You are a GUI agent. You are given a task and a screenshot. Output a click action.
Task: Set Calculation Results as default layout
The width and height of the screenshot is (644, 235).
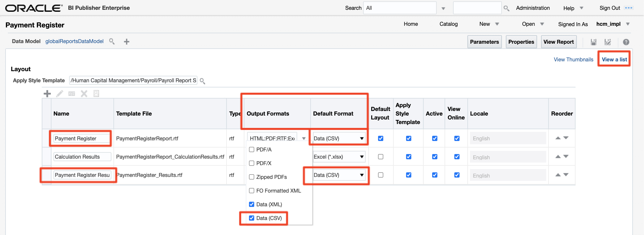tap(380, 157)
